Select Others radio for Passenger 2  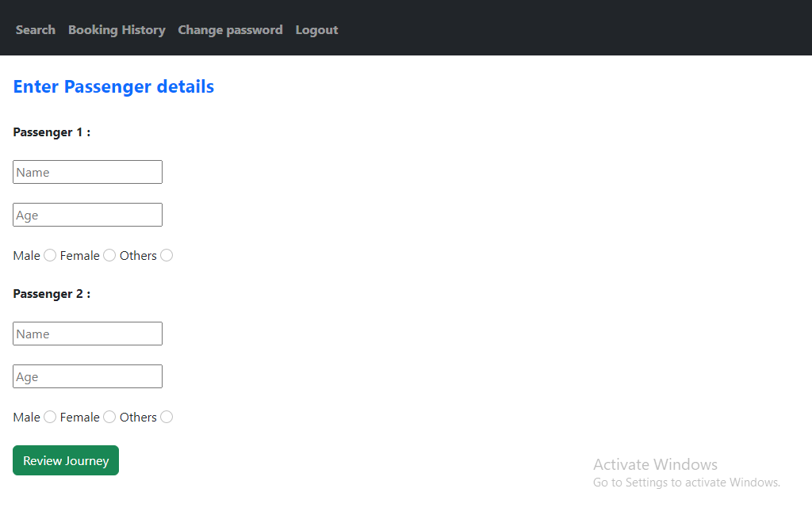167,417
